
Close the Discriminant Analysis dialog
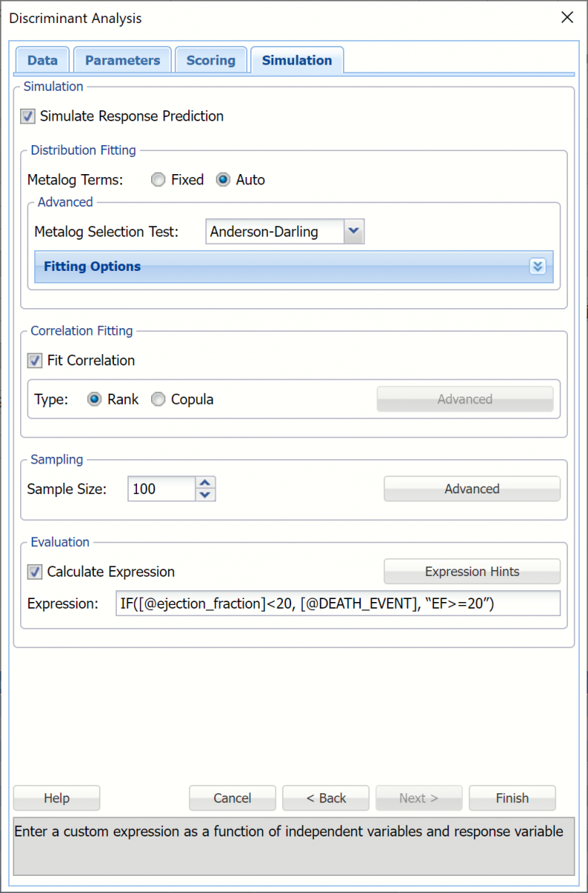[567, 18]
